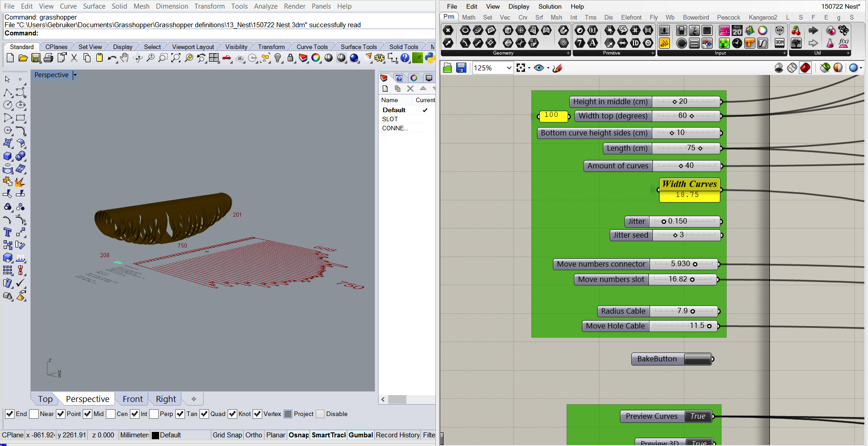
Task: Click the Cut scissors icon in Rhino
Action: click(x=74, y=58)
